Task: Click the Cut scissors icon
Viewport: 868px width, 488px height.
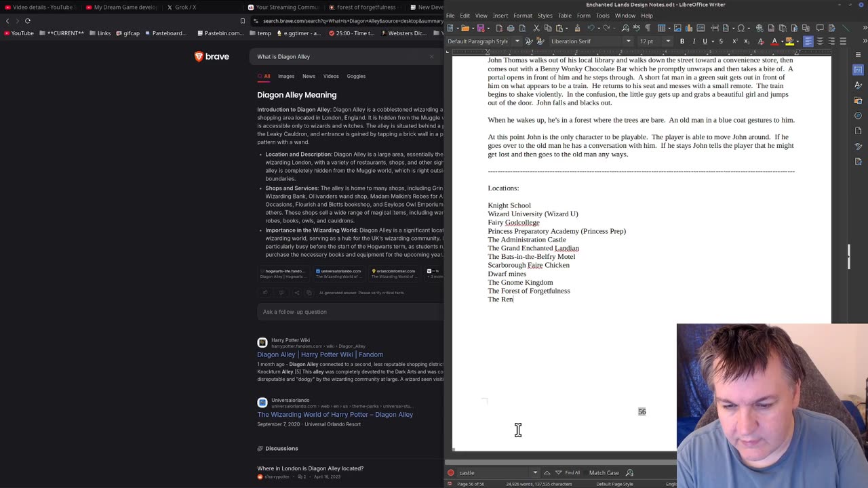Action: click(536, 28)
